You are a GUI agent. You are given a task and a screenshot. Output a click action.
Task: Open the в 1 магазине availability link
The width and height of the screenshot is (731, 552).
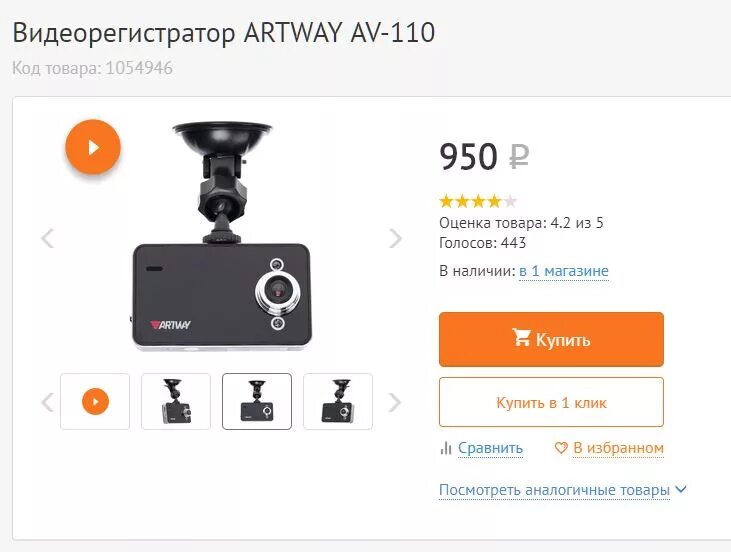564,271
